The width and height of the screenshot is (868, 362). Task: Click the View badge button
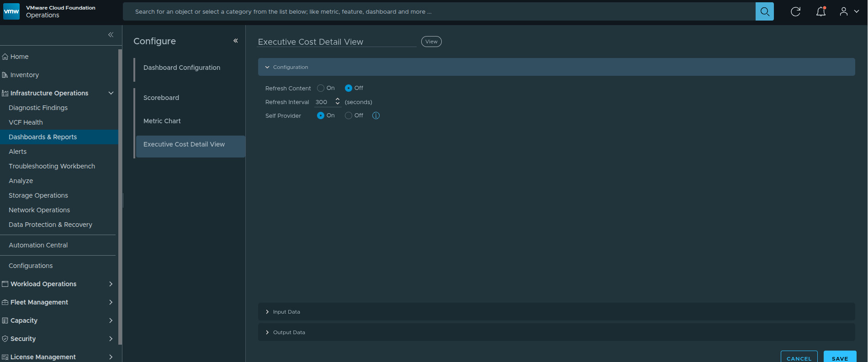pyautogui.click(x=431, y=42)
